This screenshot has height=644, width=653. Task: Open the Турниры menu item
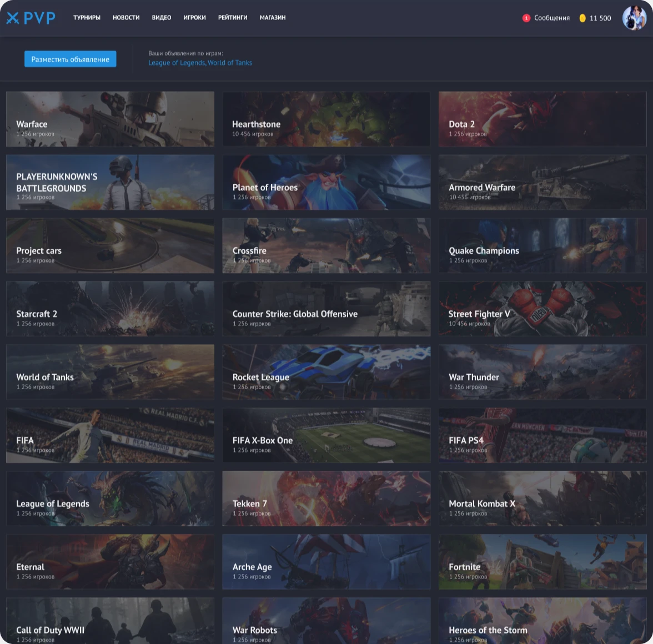[x=87, y=17]
